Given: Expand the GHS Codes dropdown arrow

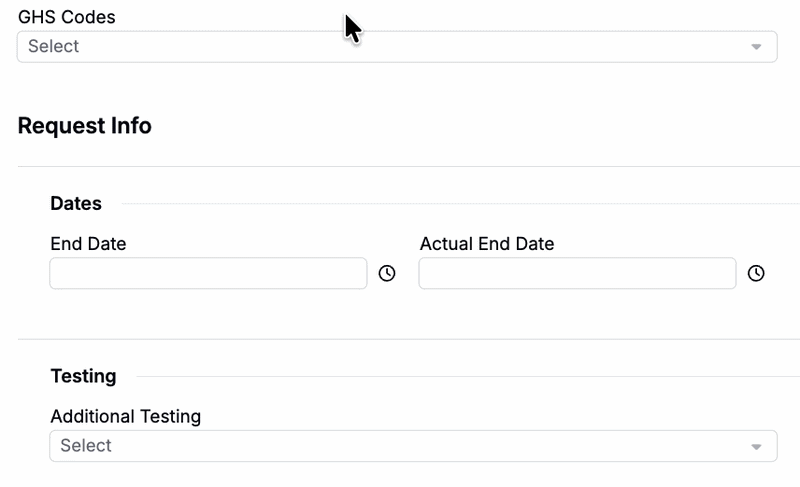Looking at the screenshot, I should coord(756,47).
